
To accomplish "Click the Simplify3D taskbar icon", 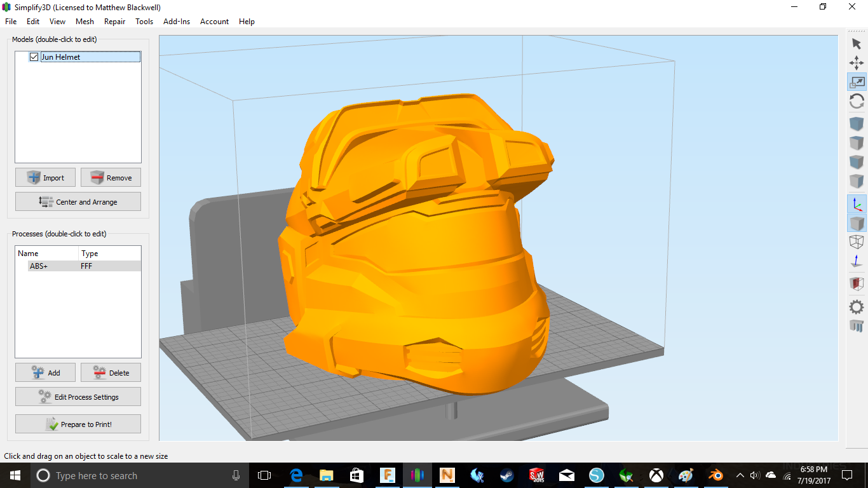I will click(x=417, y=475).
